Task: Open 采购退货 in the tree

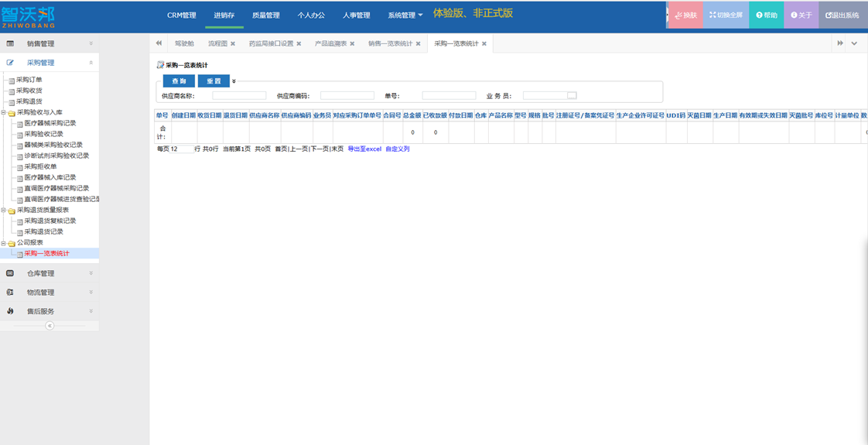Action: tap(29, 101)
